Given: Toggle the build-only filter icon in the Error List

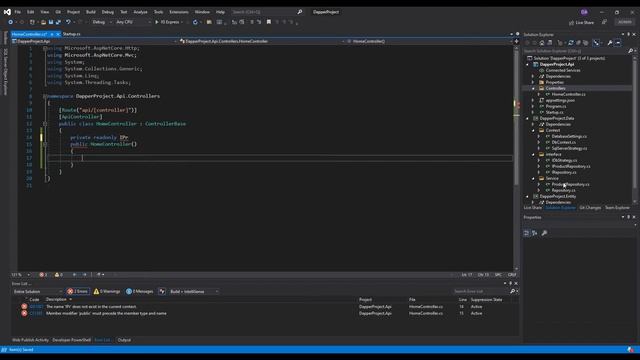Looking at the screenshot, I should pos(162,291).
